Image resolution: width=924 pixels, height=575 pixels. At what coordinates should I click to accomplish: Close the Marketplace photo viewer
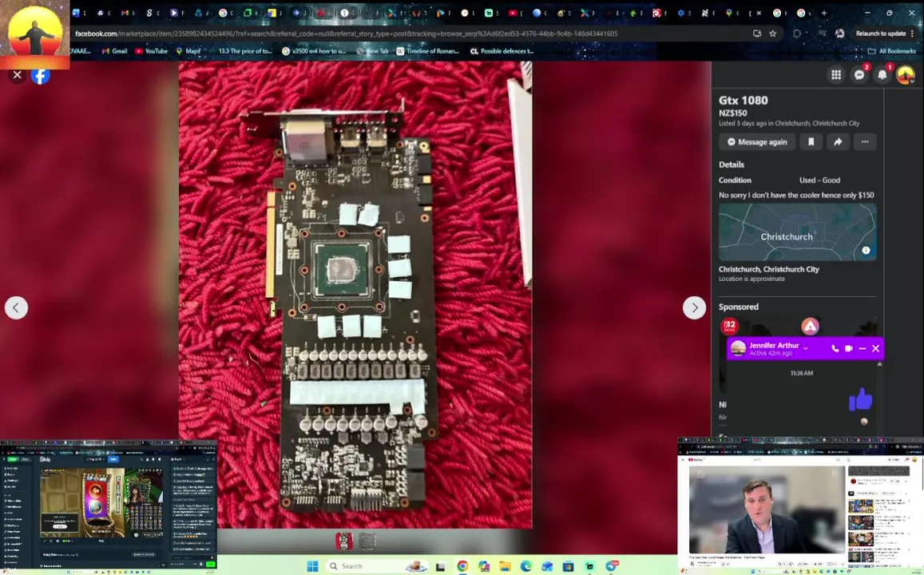tap(17, 75)
